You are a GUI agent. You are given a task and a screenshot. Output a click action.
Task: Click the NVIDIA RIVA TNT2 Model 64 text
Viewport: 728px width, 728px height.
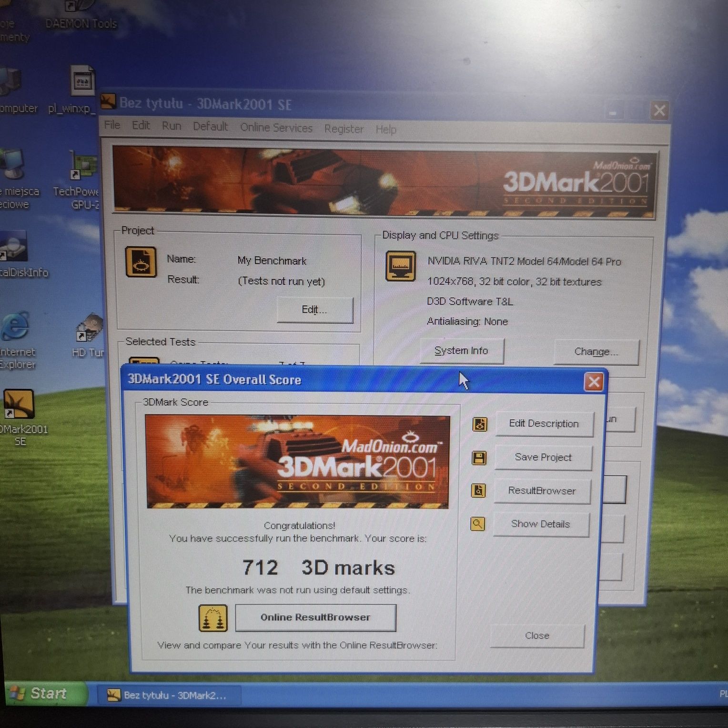[x=524, y=261]
